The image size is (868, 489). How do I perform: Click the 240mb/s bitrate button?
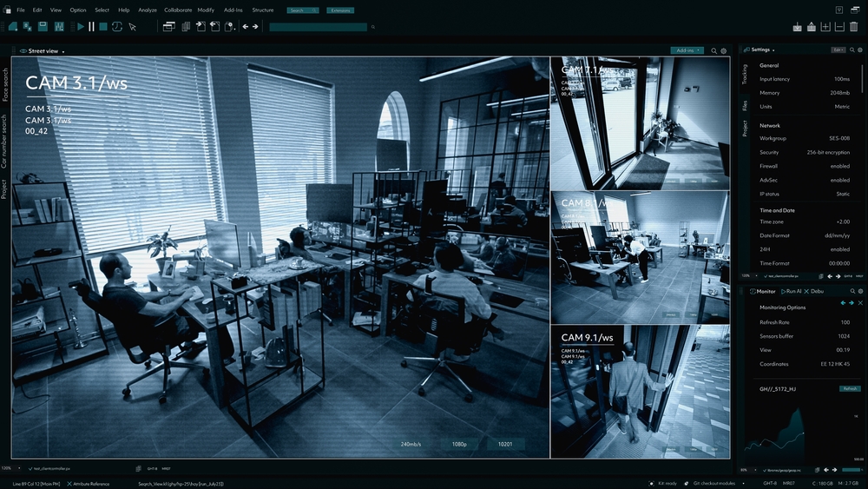tap(411, 444)
